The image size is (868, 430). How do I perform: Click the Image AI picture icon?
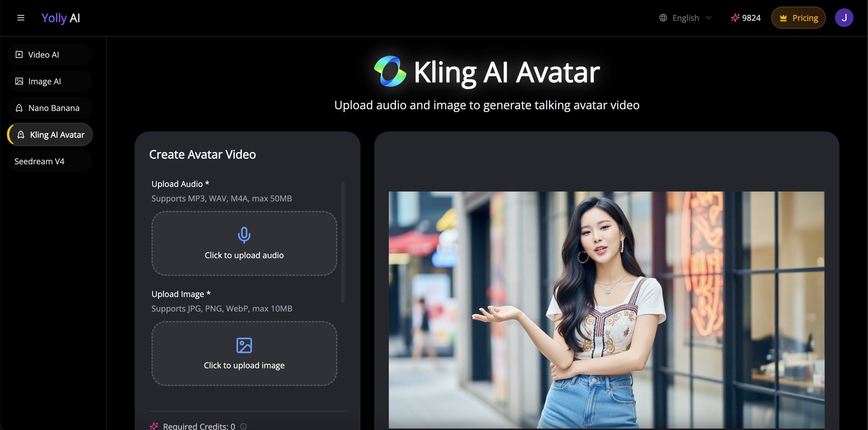pyautogui.click(x=19, y=81)
